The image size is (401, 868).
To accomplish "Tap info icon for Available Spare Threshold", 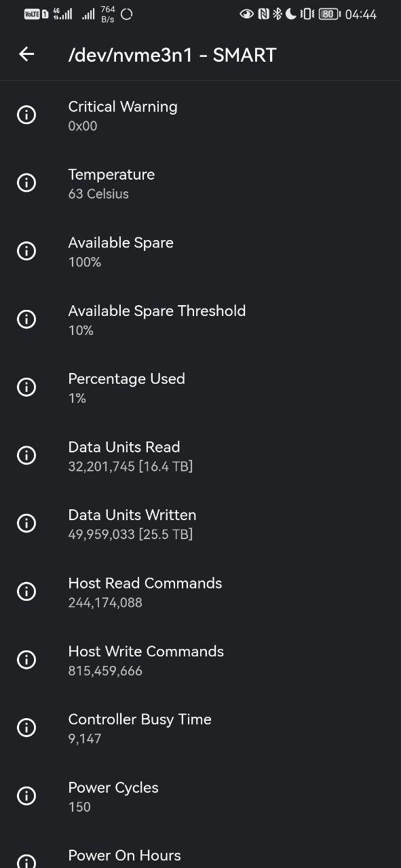I will [x=26, y=319].
